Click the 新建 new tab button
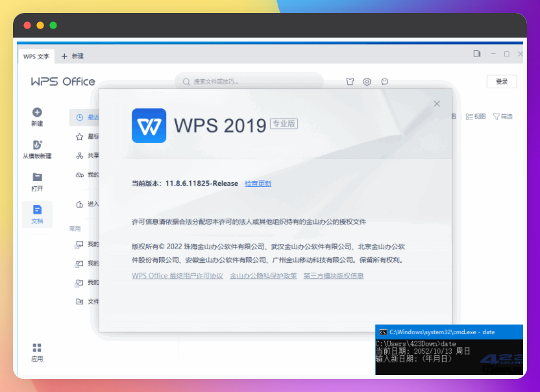 73,56
